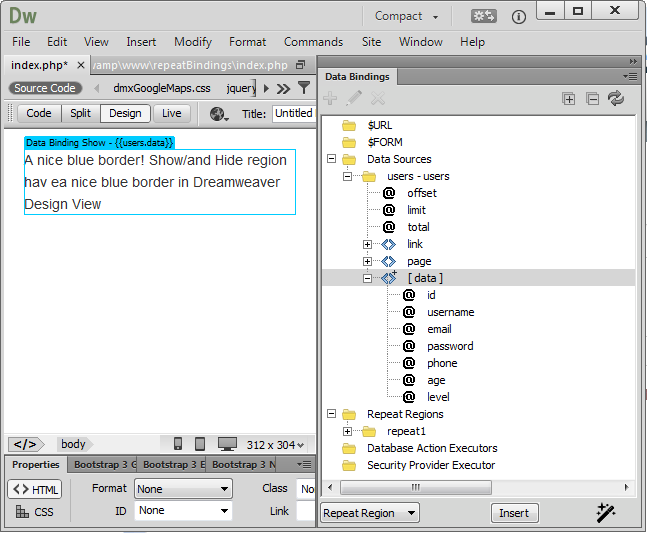Select the tablet size icon
Image resolution: width=647 pixels, height=533 pixels.
point(200,444)
